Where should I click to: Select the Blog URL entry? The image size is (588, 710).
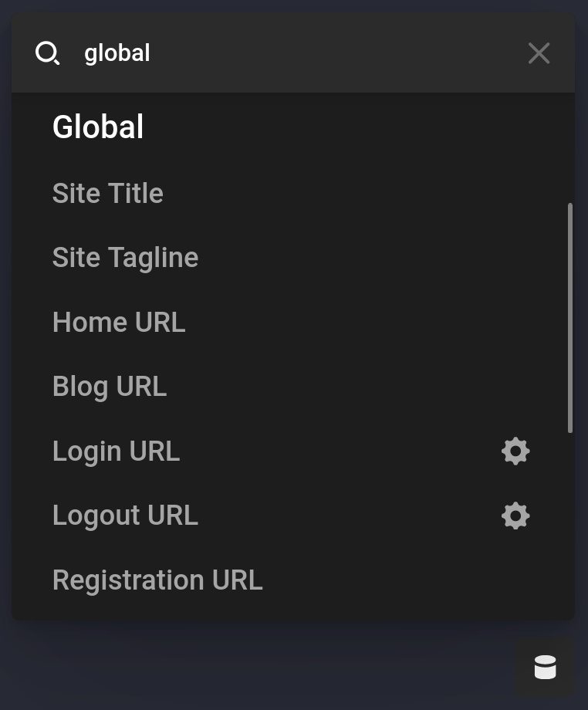[110, 386]
